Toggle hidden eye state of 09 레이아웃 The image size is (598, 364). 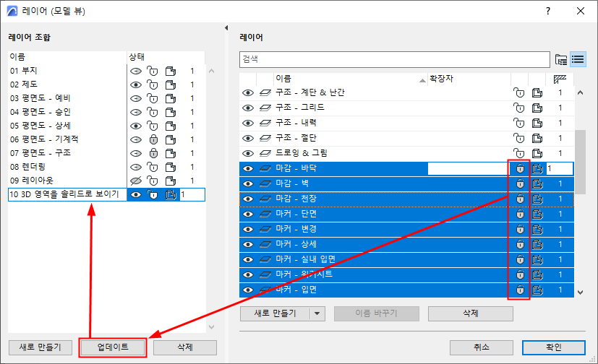(136, 181)
